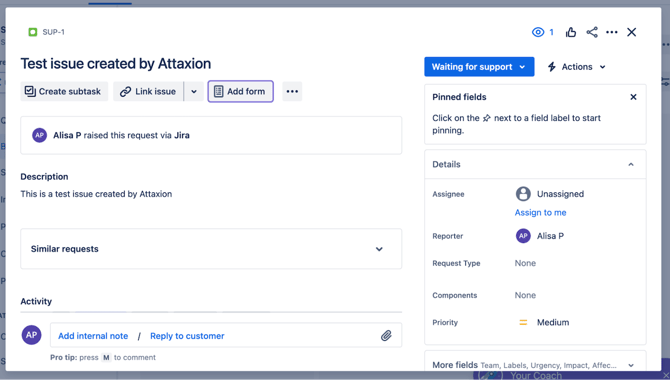Image resolution: width=670 pixels, height=380 pixels.
Task: Click the Assignee field label
Action: click(448, 194)
